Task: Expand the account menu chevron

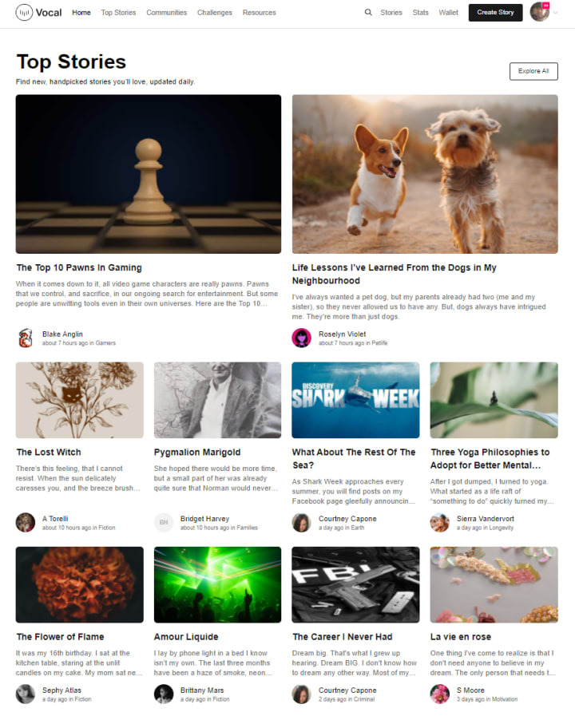Action: point(556,13)
